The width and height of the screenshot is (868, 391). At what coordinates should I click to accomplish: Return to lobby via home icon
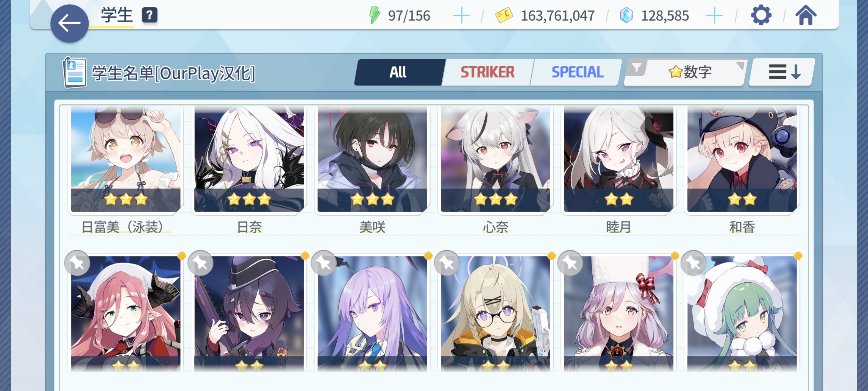[x=806, y=15]
